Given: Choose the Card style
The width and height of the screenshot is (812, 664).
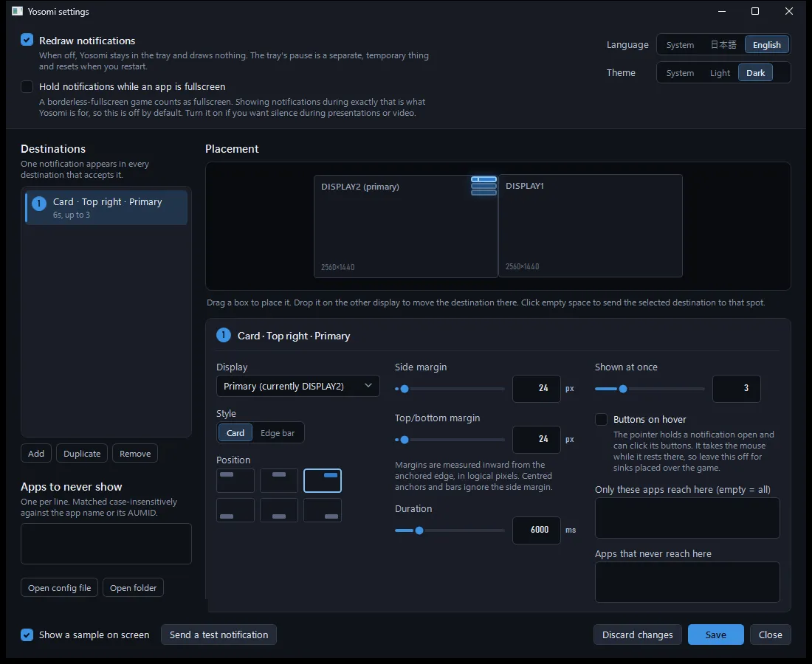Looking at the screenshot, I should click(x=235, y=432).
